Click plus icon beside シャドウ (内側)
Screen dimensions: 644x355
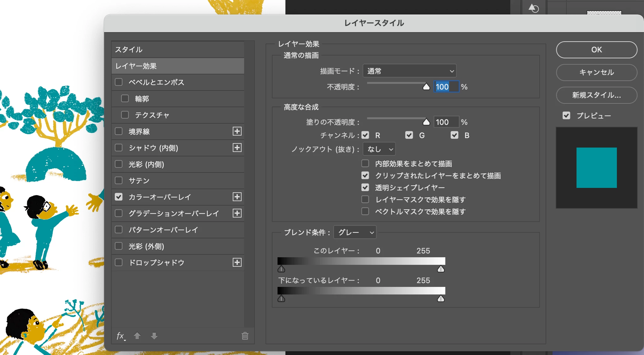pos(237,148)
